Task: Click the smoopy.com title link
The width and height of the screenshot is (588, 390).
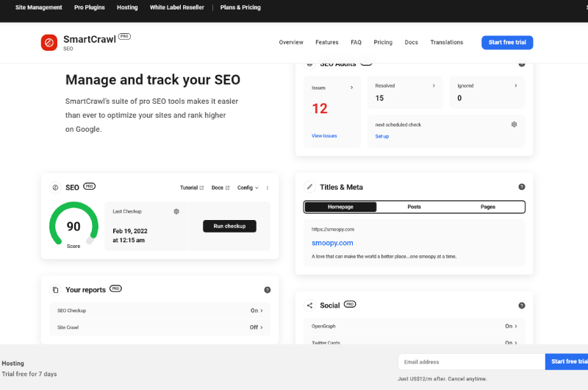Action: 332,243
